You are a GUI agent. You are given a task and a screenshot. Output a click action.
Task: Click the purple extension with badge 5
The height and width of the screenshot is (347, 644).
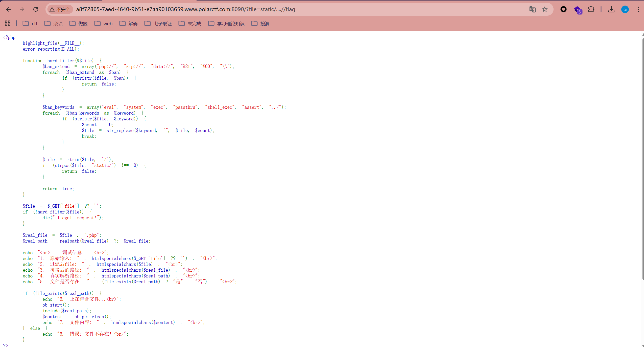click(578, 10)
